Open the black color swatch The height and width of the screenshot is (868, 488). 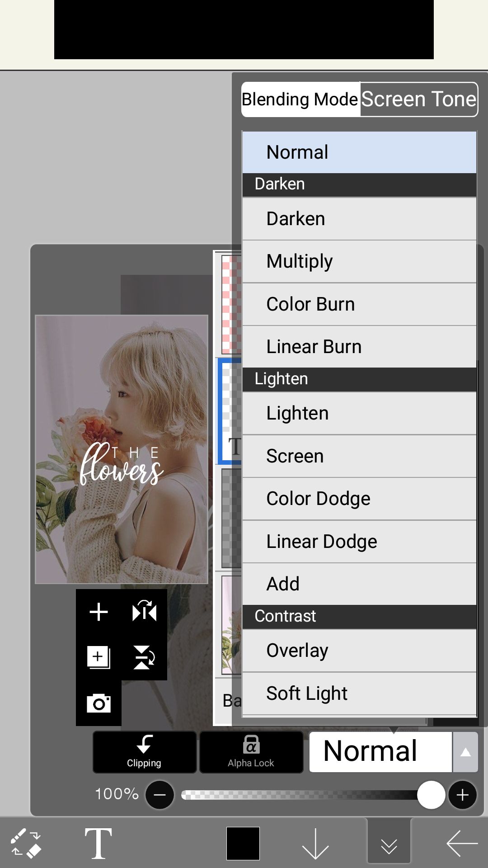point(243,844)
